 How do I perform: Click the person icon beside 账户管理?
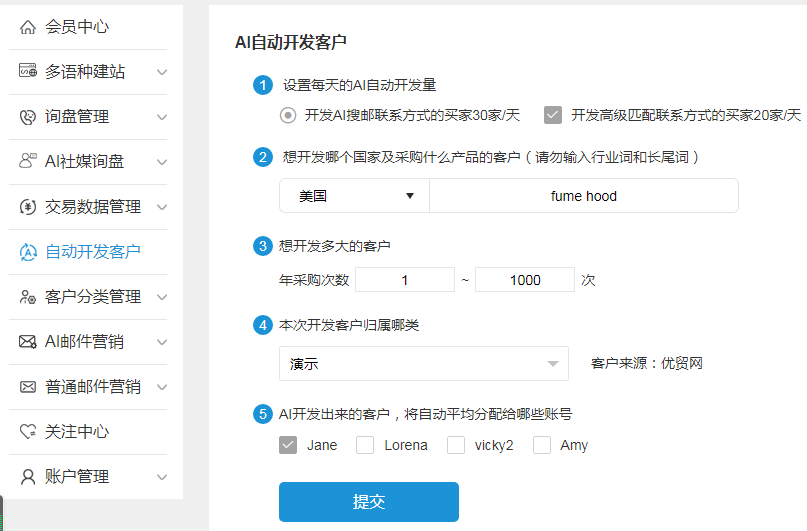[x=28, y=477]
